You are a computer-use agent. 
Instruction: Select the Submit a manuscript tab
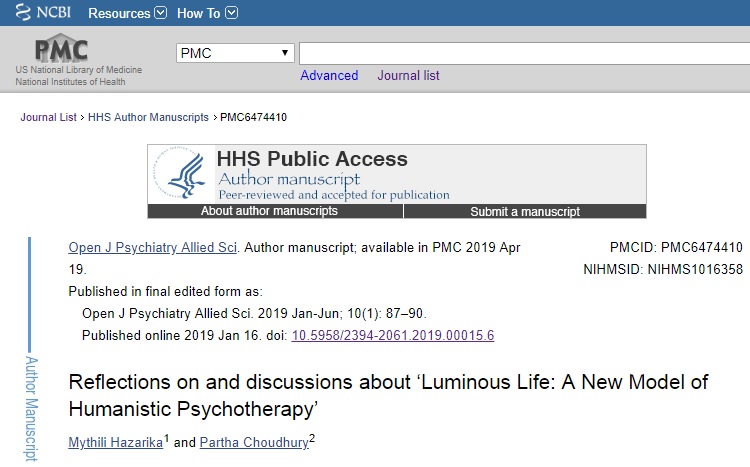click(x=525, y=211)
